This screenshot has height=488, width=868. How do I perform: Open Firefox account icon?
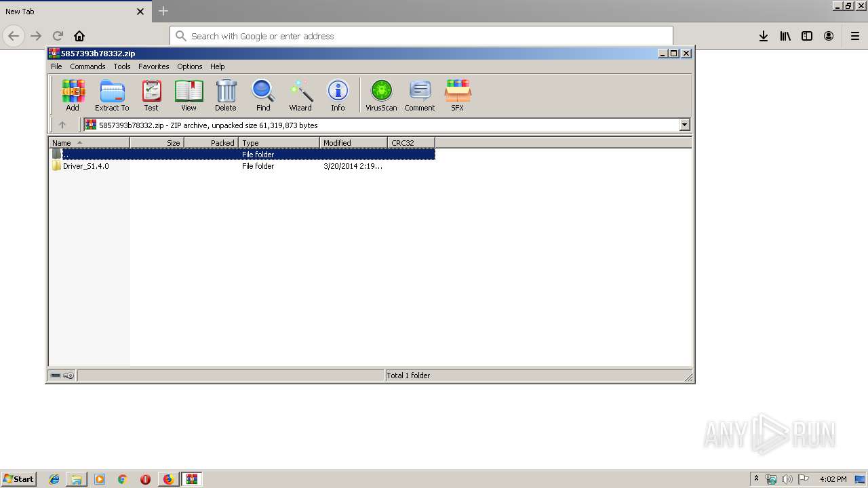(829, 36)
